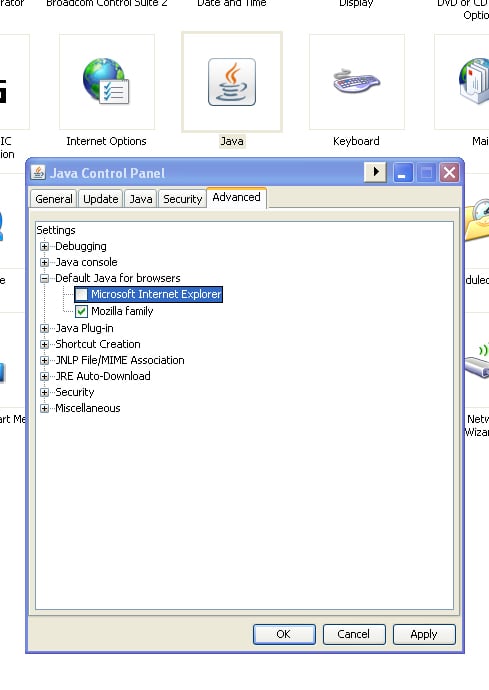Open the Keyboard control panel icon
The width and height of the screenshot is (489, 690).
coord(357,81)
